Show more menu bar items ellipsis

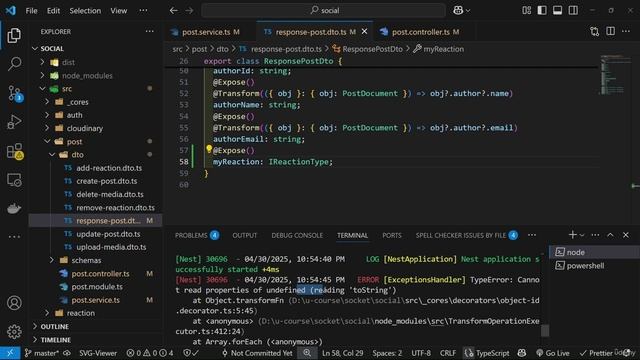[x=143, y=11]
